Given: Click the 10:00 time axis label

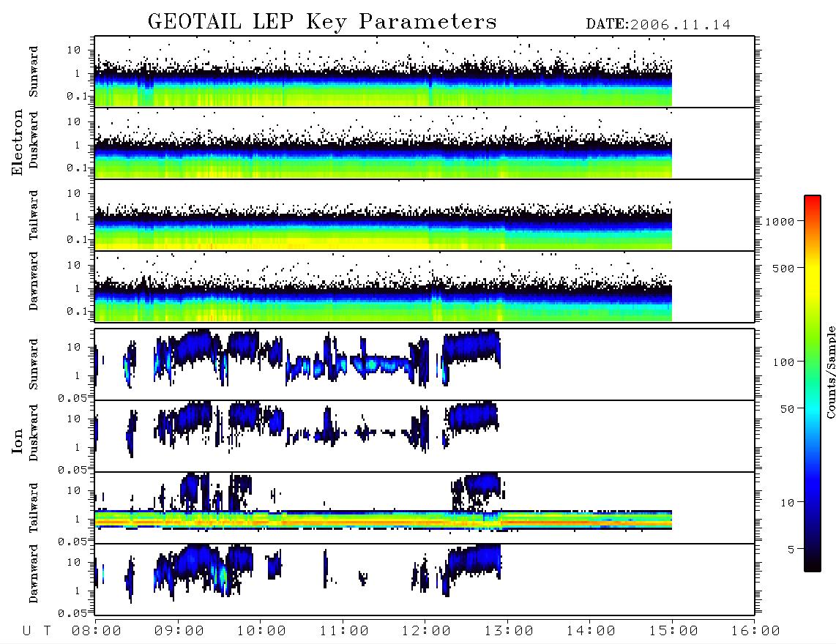Looking at the screenshot, I should 261,631.
